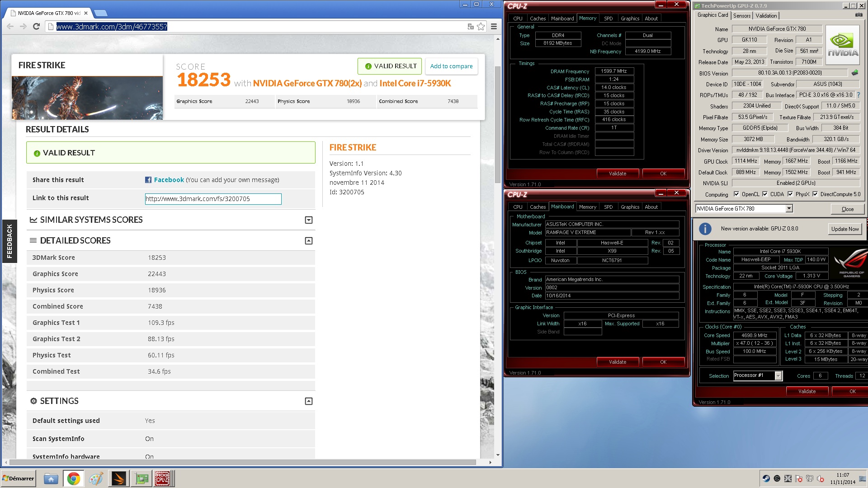The width and height of the screenshot is (868, 488).
Task: Click the Fire Strike thumbnail image
Action: pos(87,98)
